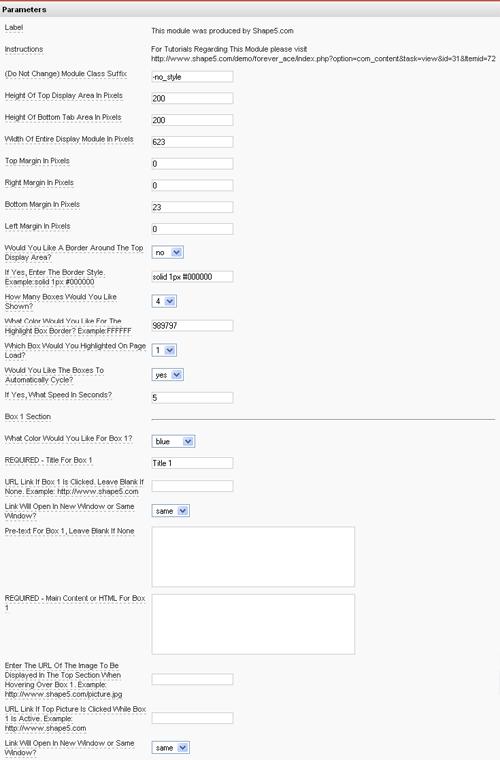Click the Module Class Suffix field

[192, 77]
